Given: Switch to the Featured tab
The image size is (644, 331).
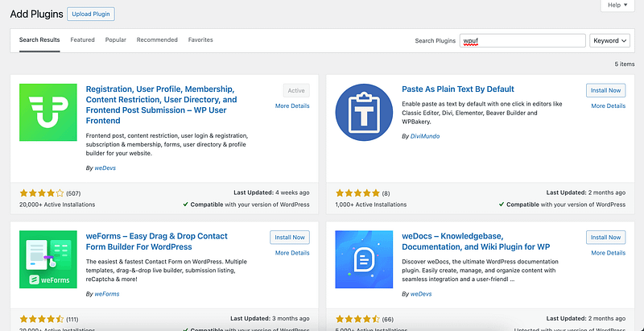Looking at the screenshot, I should [x=82, y=39].
